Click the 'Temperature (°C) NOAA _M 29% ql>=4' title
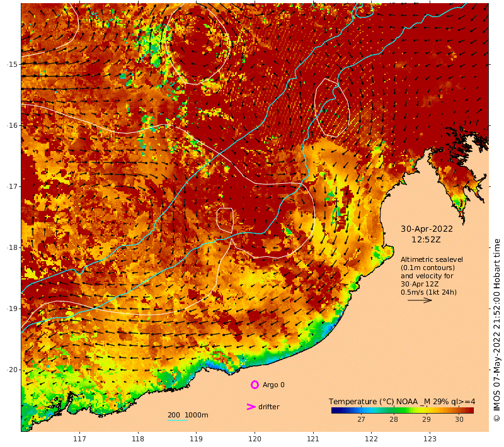504x447 pixels. 402,402
